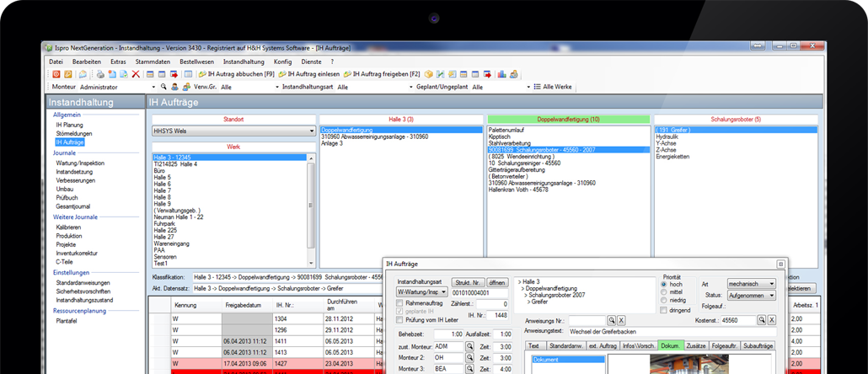Check the Rahmenauftrag checkbox

399,304
